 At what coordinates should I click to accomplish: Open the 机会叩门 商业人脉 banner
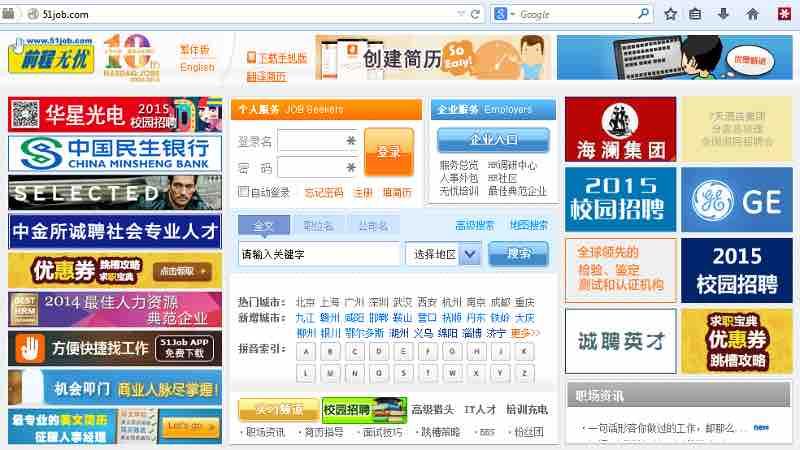pos(115,387)
